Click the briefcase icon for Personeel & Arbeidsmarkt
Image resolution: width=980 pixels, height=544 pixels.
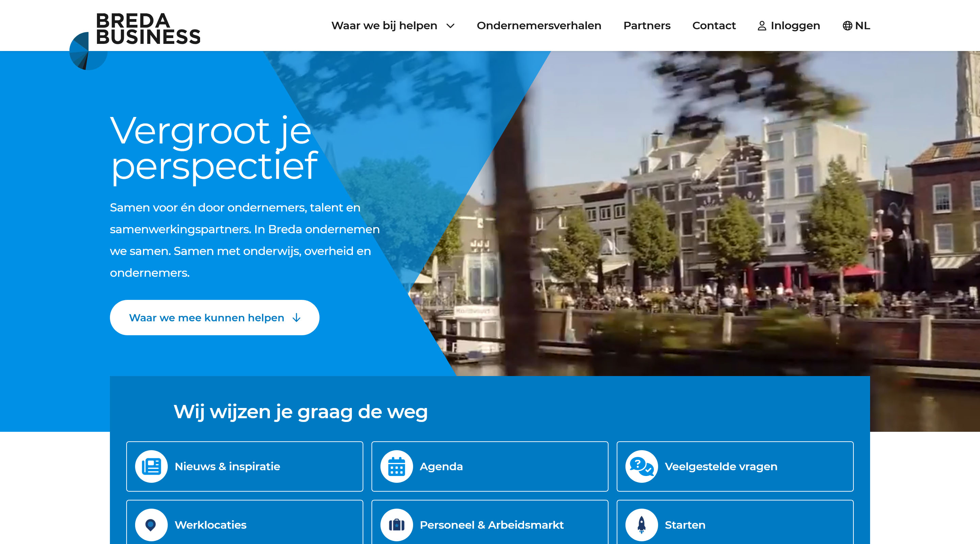pyautogui.click(x=396, y=525)
